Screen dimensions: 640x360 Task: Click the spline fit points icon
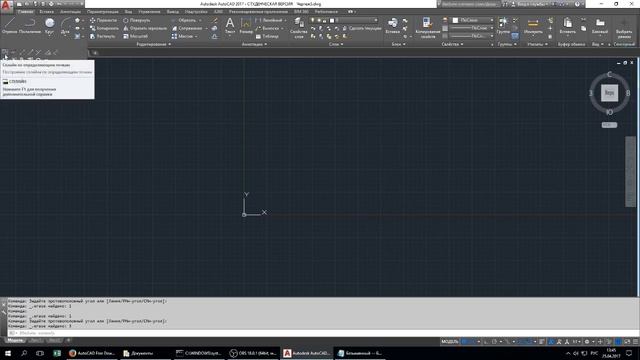pos(4,52)
